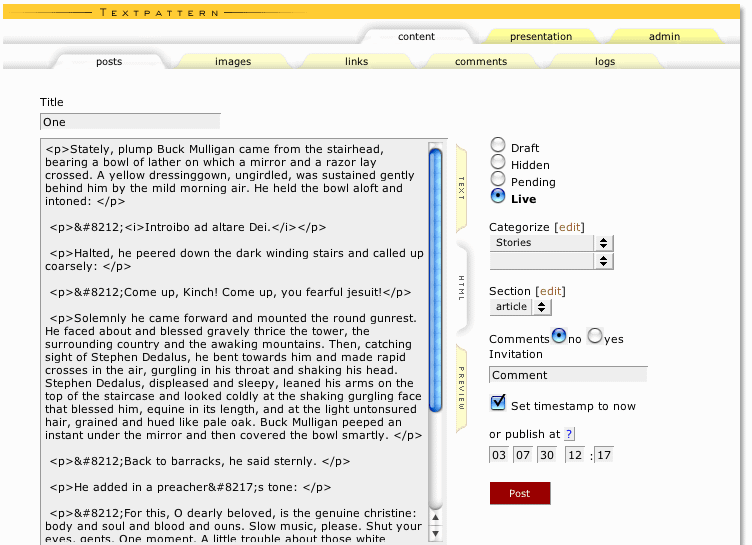Set Comments to no
The width and height of the screenshot is (752, 545).
[559, 336]
